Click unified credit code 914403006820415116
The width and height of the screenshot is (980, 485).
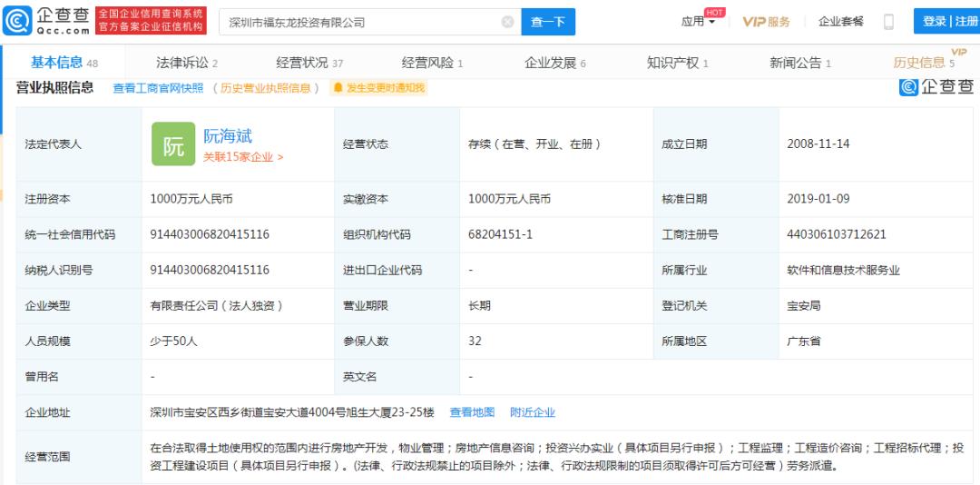point(210,234)
